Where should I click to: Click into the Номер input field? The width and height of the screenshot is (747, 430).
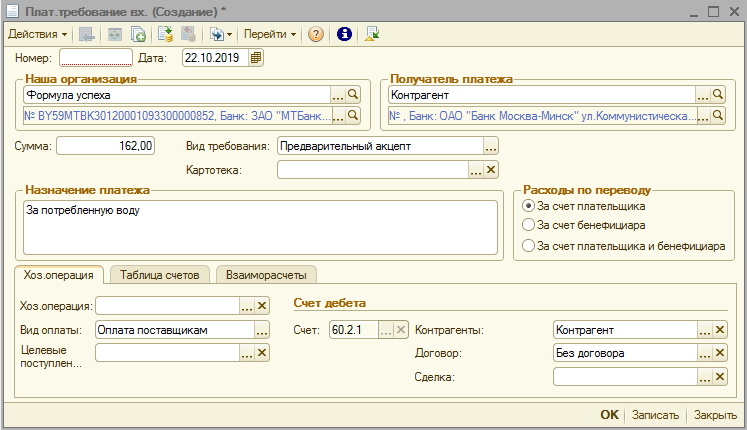pos(95,58)
